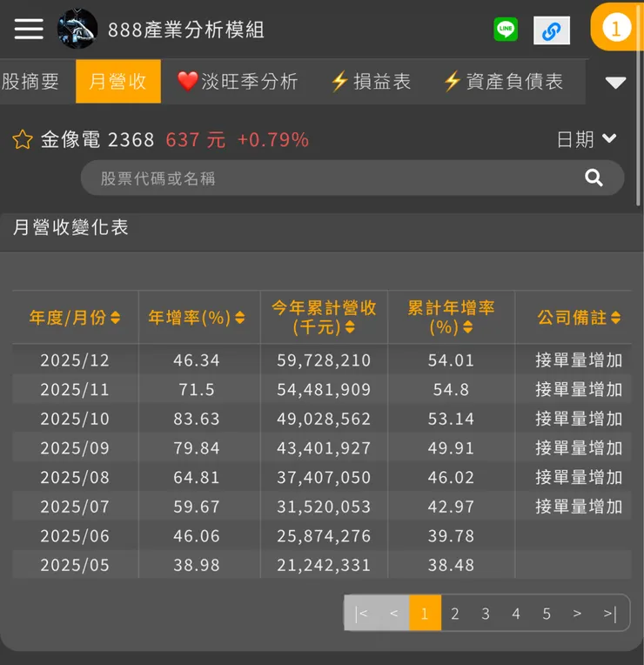Click the 2025/06 row date cell
Viewport: 644px width, 665px height.
click(x=75, y=536)
